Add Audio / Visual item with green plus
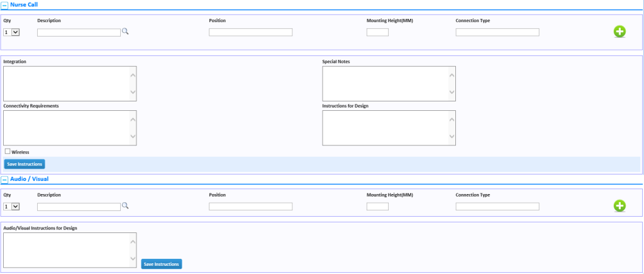Screen dimensions: 644x274 (x=619, y=206)
